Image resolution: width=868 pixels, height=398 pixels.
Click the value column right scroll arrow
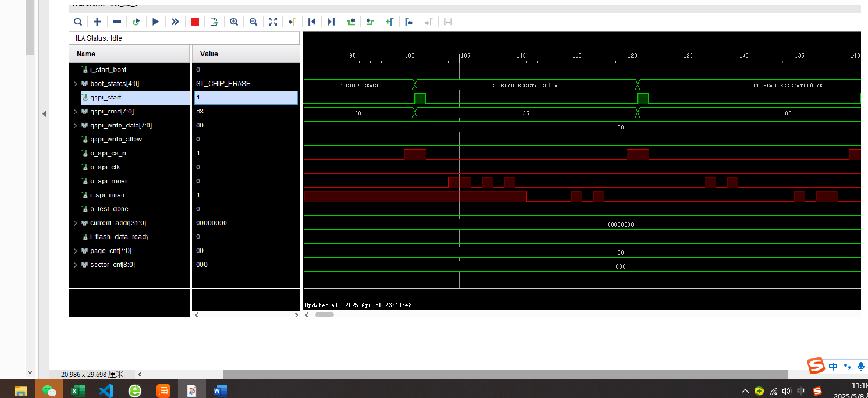[296, 315]
